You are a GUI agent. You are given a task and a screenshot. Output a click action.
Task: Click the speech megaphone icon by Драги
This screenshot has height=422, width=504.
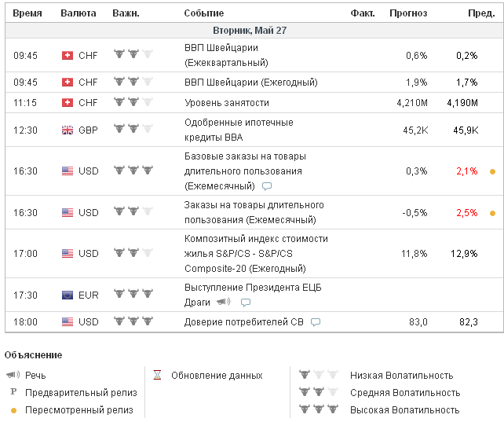(x=223, y=302)
